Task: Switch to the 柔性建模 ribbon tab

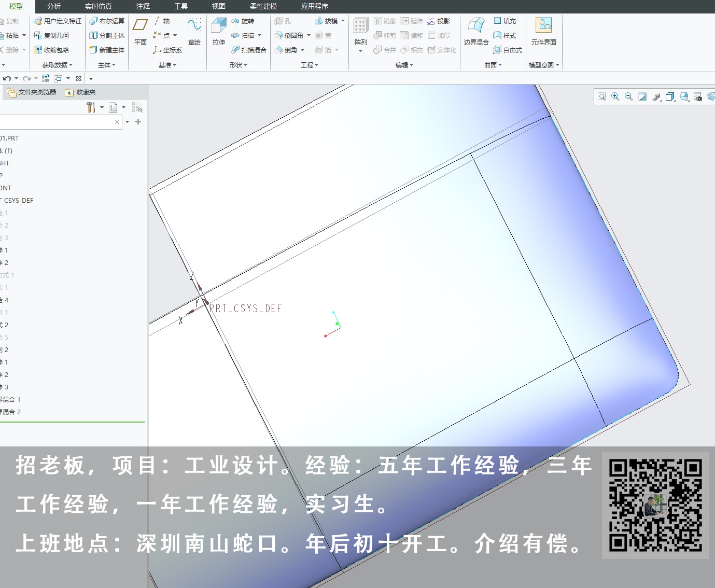Action: [x=263, y=7]
